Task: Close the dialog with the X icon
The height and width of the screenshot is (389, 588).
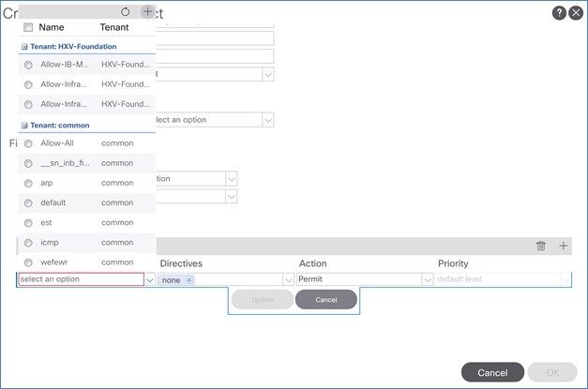Action: (576, 13)
